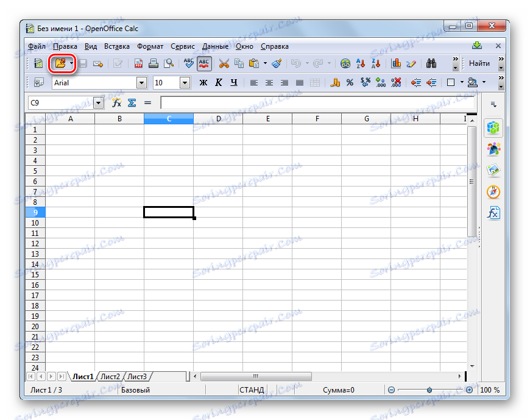Toggle AutoSpellcheck ABC button
530x420 pixels.
click(204, 63)
